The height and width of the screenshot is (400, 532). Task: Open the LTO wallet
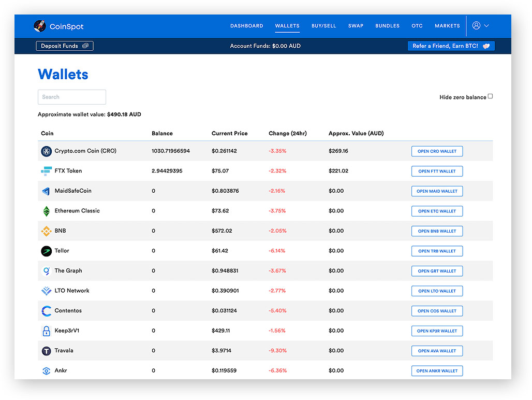point(437,291)
